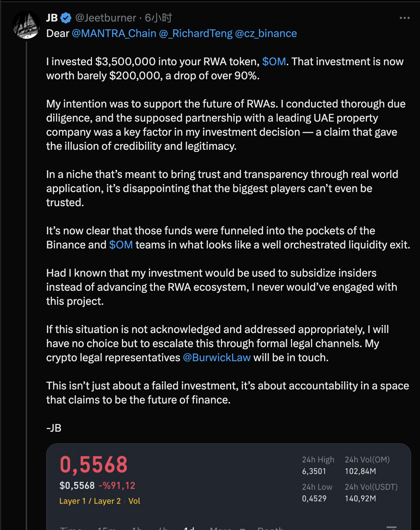420x530 pixels.
Task: Open the @cz_binance mention
Action: pyautogui.click(x=266, y=33)
